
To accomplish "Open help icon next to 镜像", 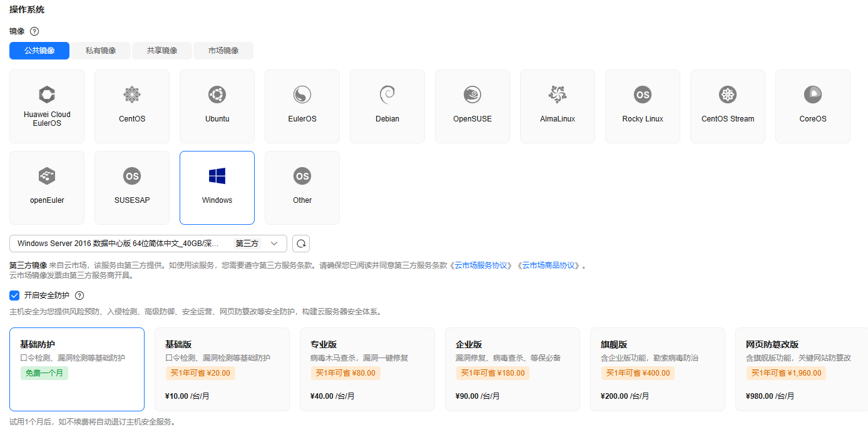I will tap(34, 31).
